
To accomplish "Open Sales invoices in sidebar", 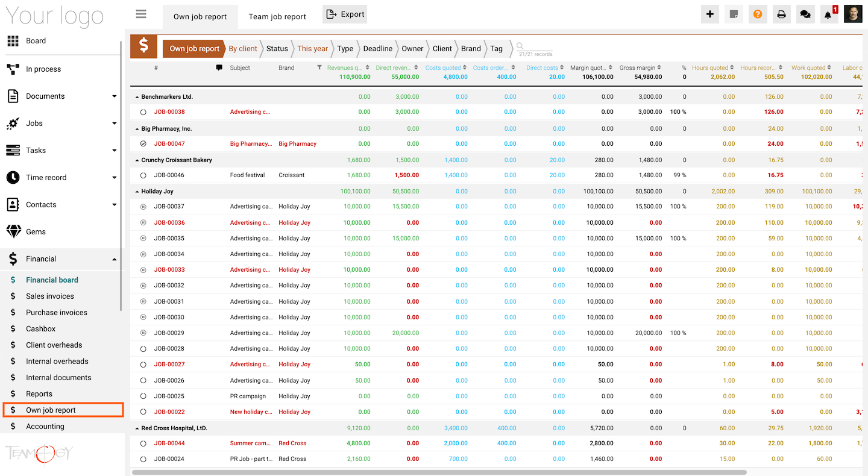I will click(50, 296).
